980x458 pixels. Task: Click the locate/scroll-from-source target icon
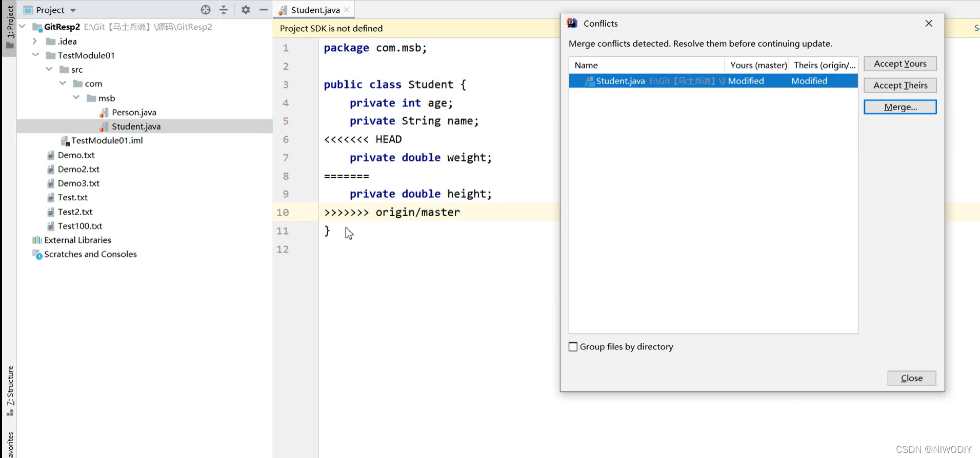[x=206, y=10]
